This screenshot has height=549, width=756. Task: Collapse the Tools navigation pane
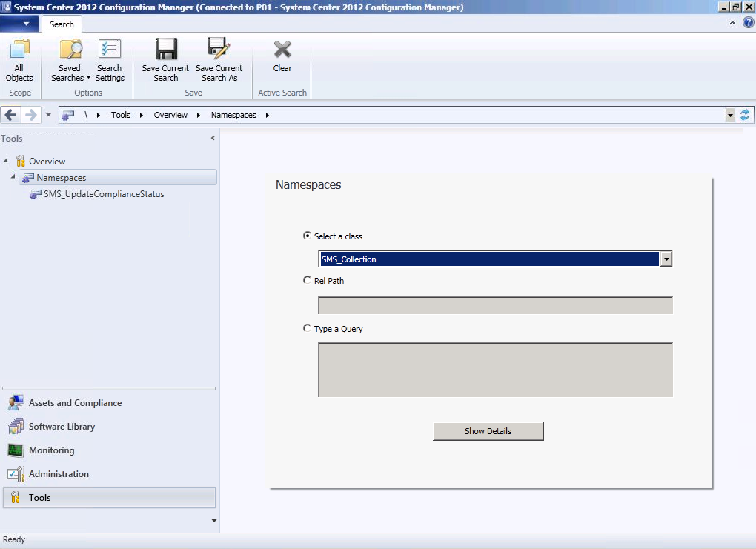(x=213, y=138)
